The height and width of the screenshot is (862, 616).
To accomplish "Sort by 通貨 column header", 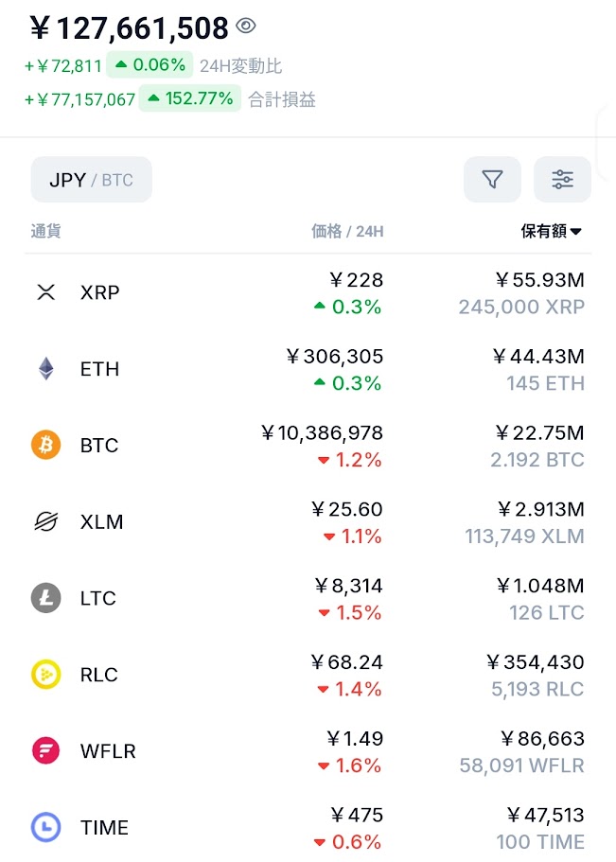I will click(x=45, y=232).
